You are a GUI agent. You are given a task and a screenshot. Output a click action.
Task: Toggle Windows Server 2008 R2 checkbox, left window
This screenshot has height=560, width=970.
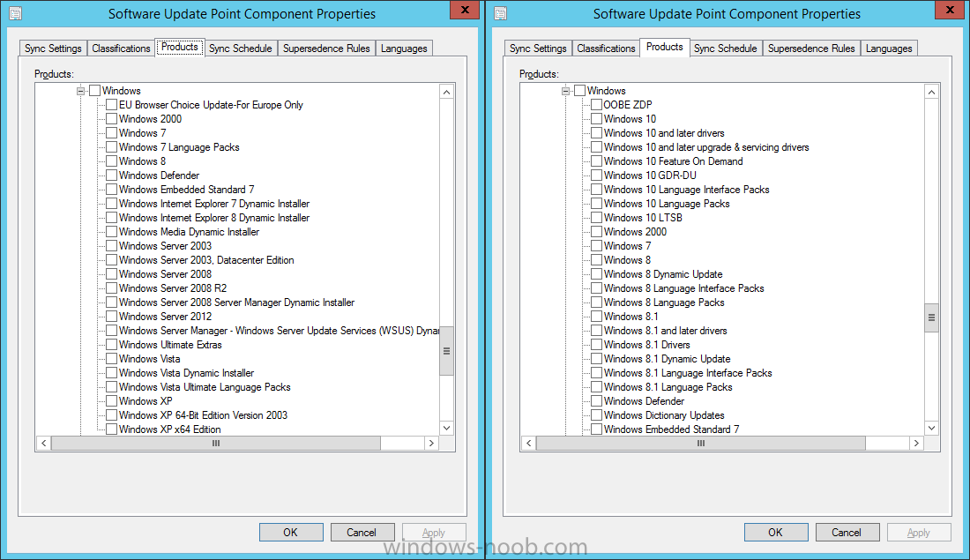pos(111,288)
